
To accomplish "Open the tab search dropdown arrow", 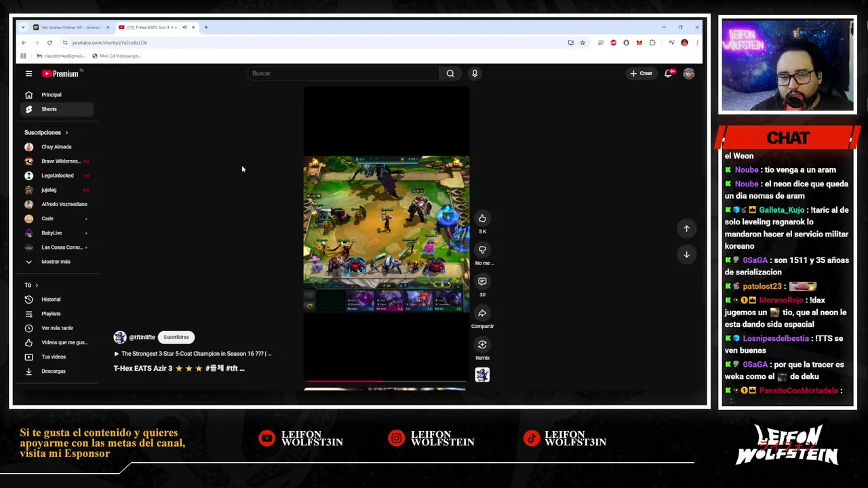I will pyautogui.click(x=23, y=27).
